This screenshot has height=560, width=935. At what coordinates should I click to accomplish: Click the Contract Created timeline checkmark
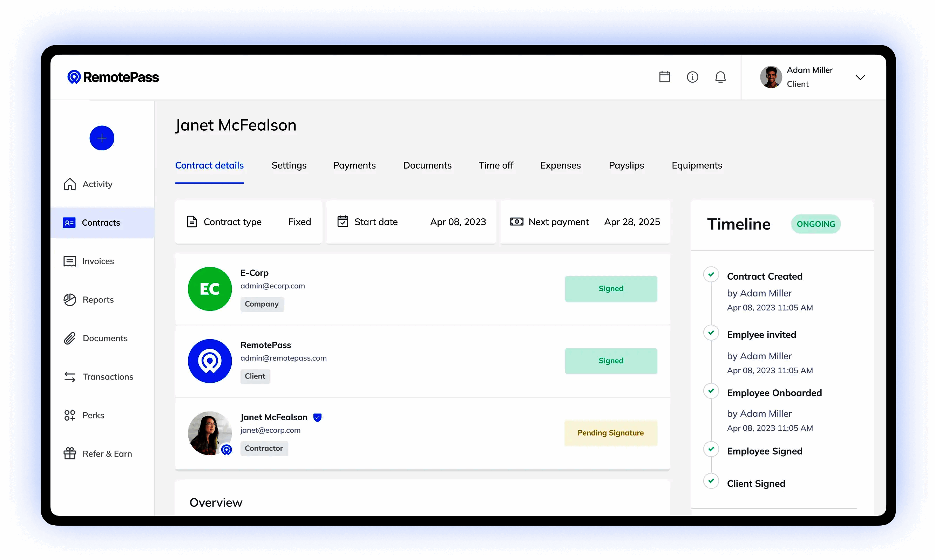(x=711, y=274)
